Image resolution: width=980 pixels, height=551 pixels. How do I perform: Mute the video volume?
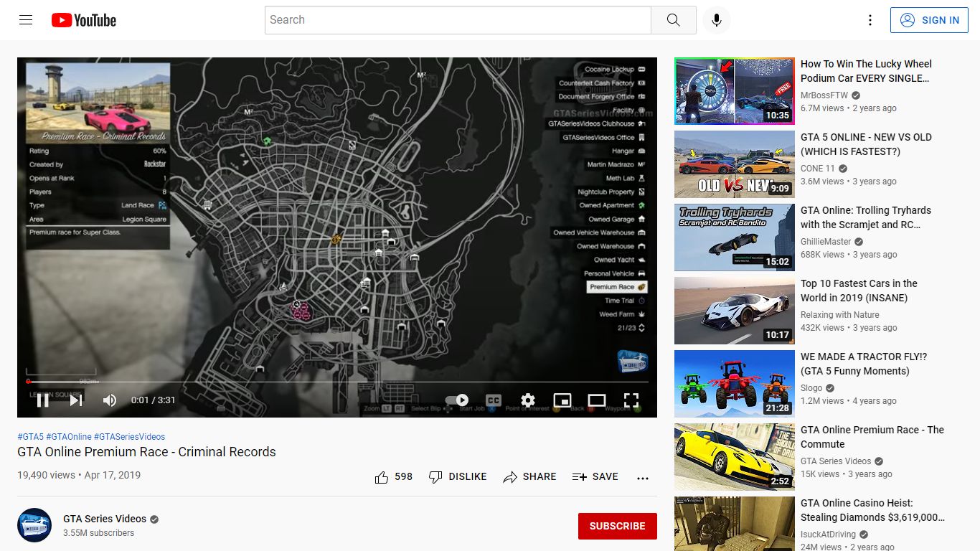tap(109, 400)
